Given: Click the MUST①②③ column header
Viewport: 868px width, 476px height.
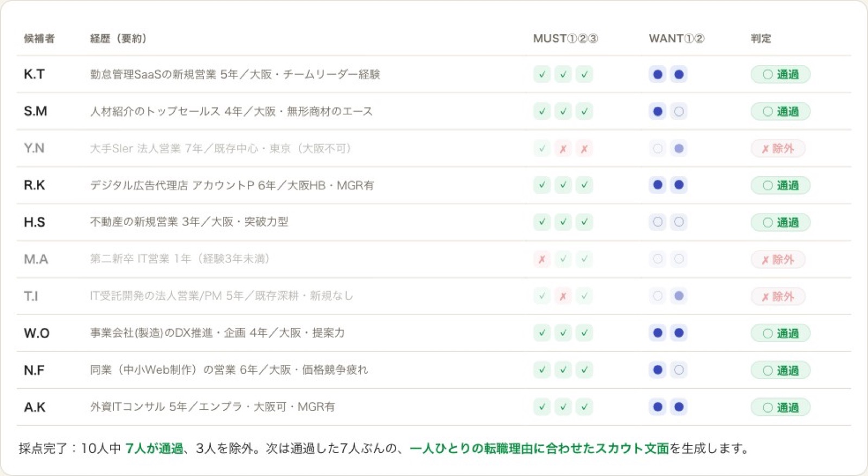Looking at the screenshot, I should 565,38.
